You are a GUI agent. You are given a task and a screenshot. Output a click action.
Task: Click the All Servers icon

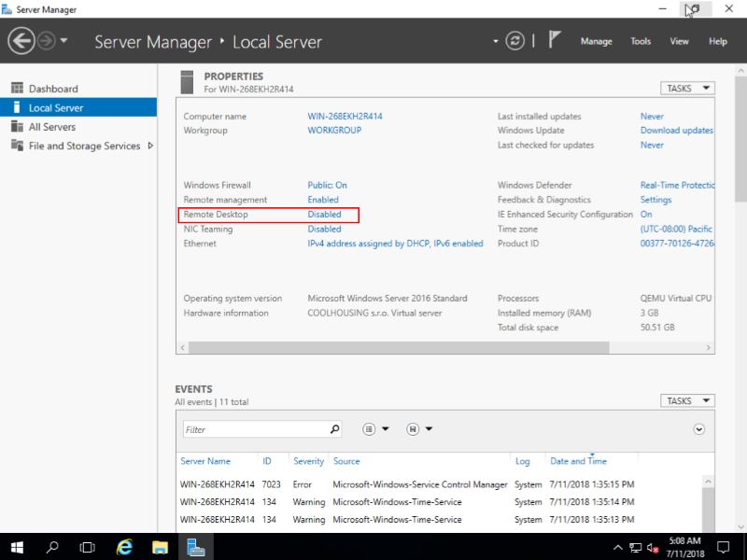(x=17, y=126)
